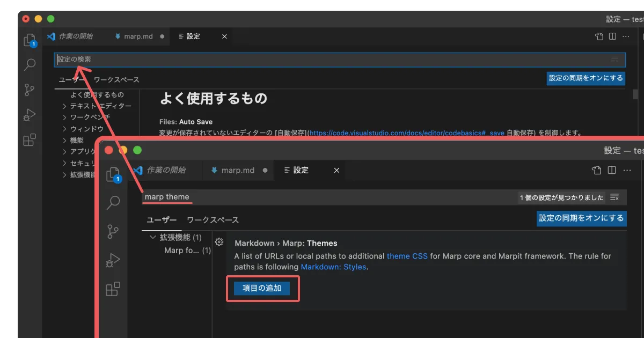The image size is (644, 338).
Task: Select ワークスペース scope tab in back window
Action: tap(116, 79)
